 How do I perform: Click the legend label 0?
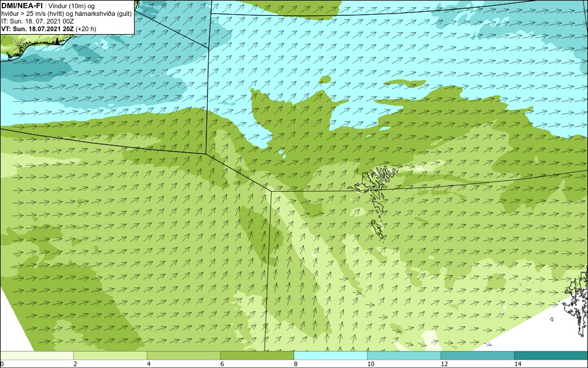click(2, 364)
